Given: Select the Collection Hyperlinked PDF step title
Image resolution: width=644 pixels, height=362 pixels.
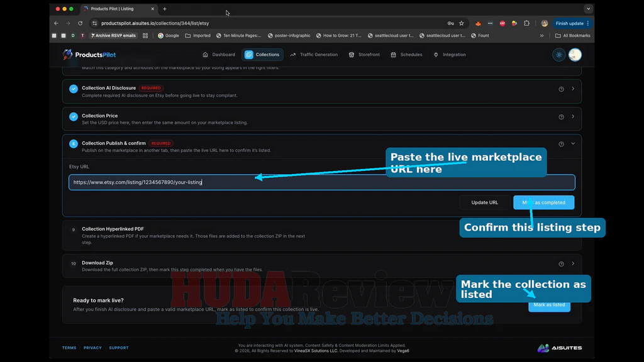Looking at the screenshot, I should [x=113, y=229].
